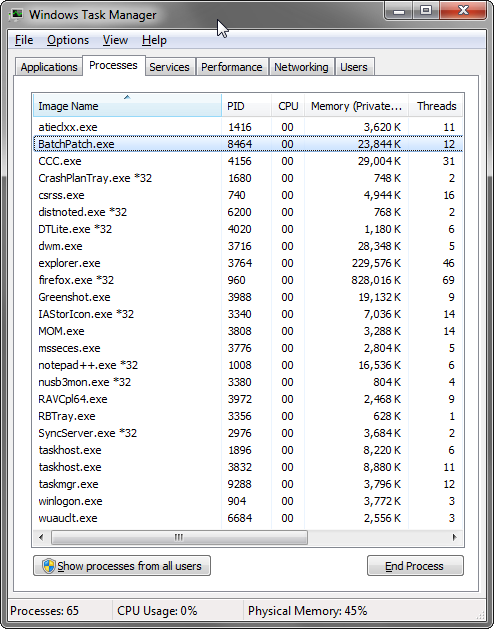The height and width of the screenshot is (629, 494).
Task: Click the sort arrow above Image Name
Action: click(127, 97)
